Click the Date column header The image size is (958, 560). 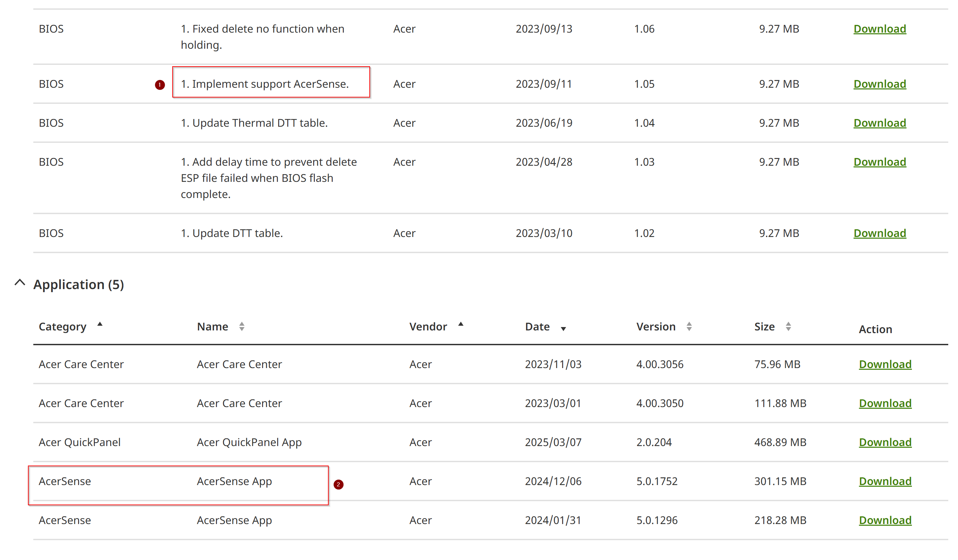537,327
